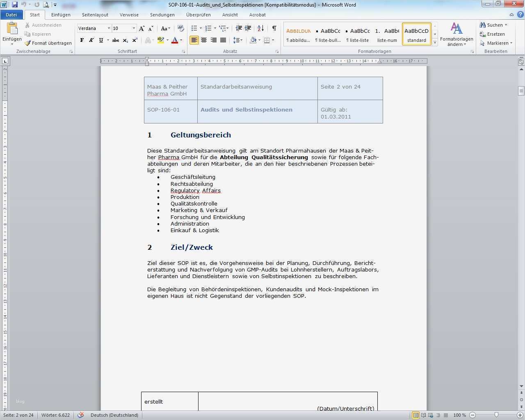
Task: Click the zoom slider handle
Action: click(496, 415)
